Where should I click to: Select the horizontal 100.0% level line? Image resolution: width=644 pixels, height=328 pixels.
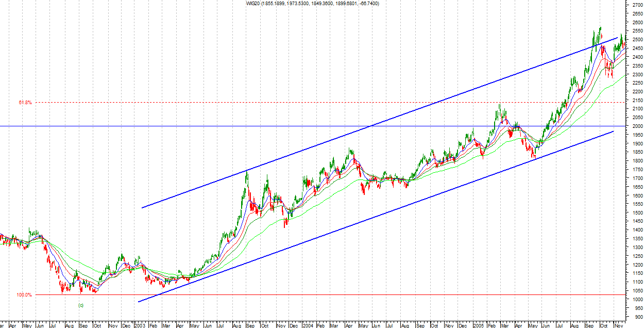point(330,295)
